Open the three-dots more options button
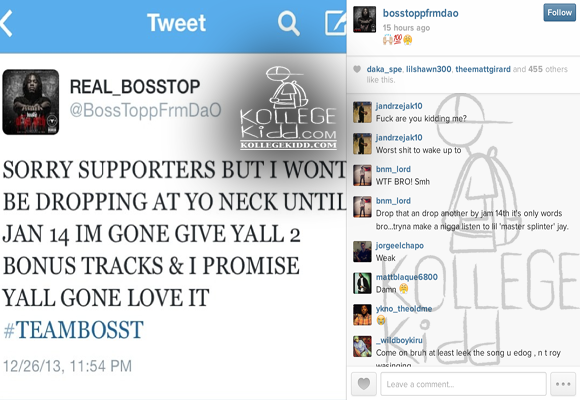Viewport: 580px width, 400px height. point(563,384)
